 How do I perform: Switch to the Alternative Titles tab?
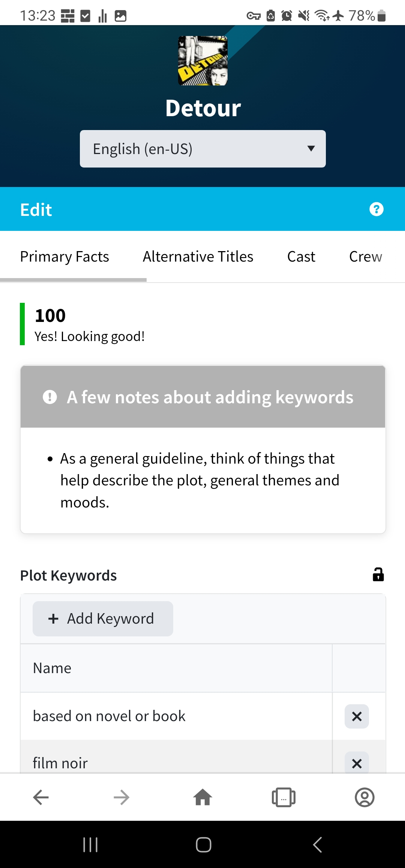click(x=198, y=257)
